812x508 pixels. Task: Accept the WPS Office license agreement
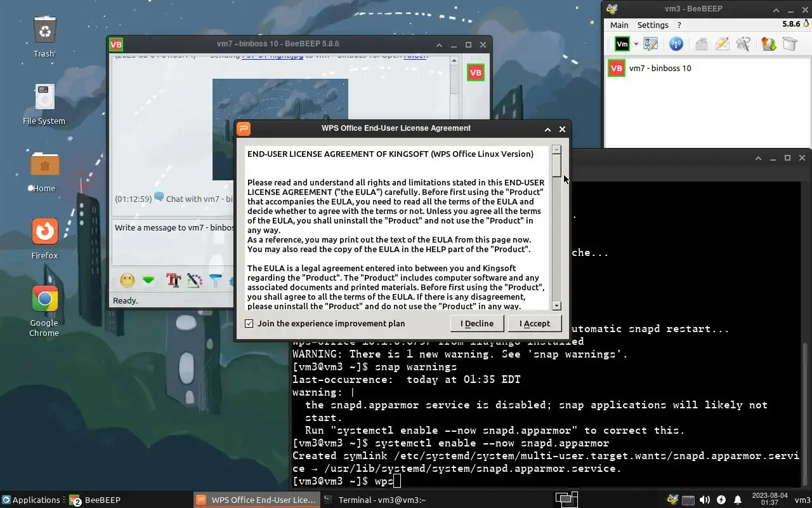535,323
